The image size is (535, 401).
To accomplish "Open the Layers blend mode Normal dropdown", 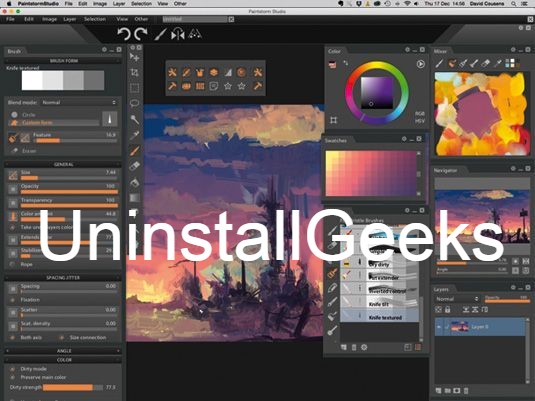I will point(457,299).
